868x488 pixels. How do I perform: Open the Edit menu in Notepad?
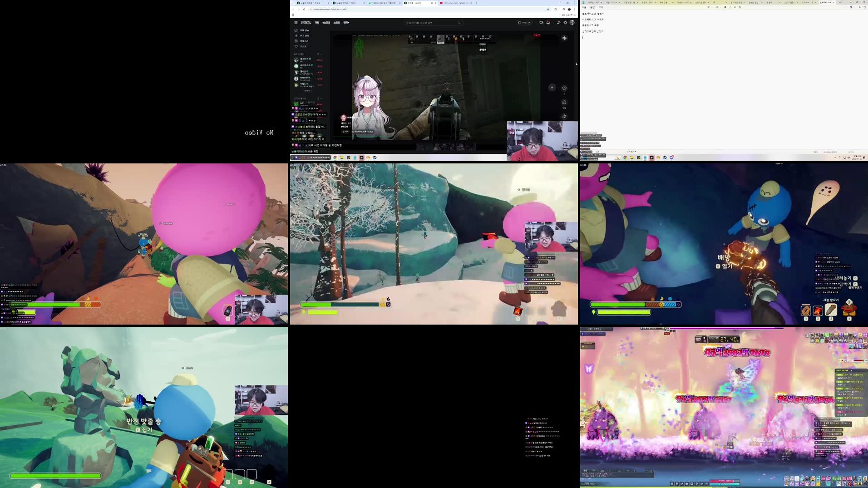[x=592, y=7]
